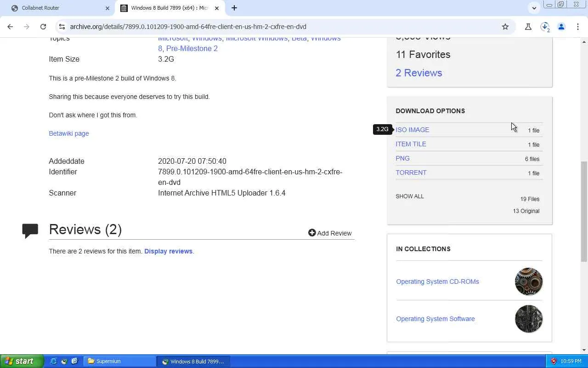Click the Reviews (2) heading
Screen dimensions: 588x368
click(85, 230)
